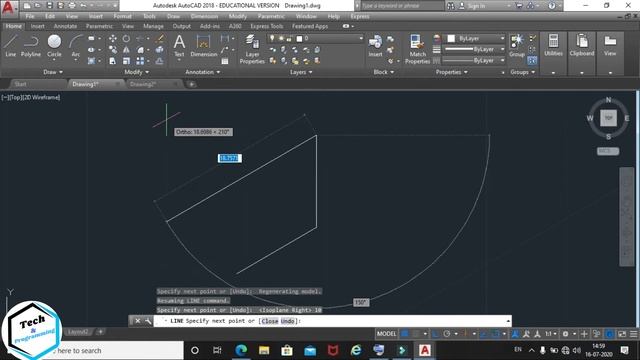The image size is (640, 360).
Task: Click the AutoCAD application menu logo
Action: (8, 8)
